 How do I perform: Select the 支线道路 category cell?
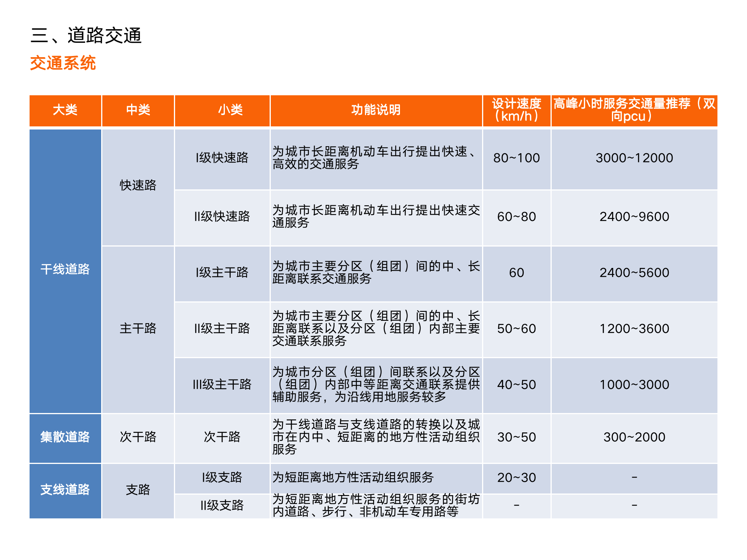65,490
